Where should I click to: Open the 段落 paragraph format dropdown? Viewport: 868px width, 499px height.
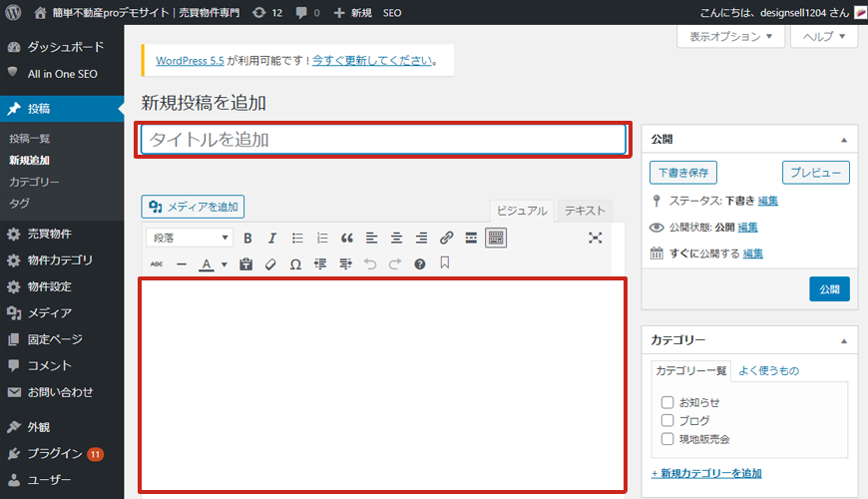point(190,238)
